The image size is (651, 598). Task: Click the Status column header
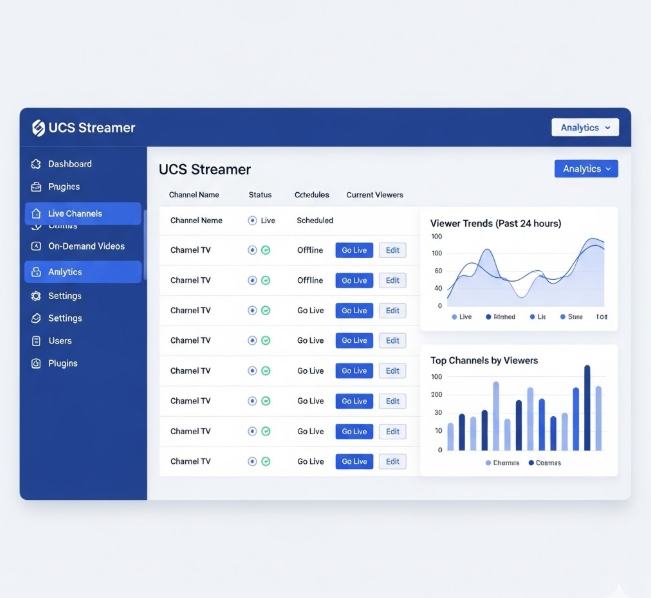(x=260, y=195)
